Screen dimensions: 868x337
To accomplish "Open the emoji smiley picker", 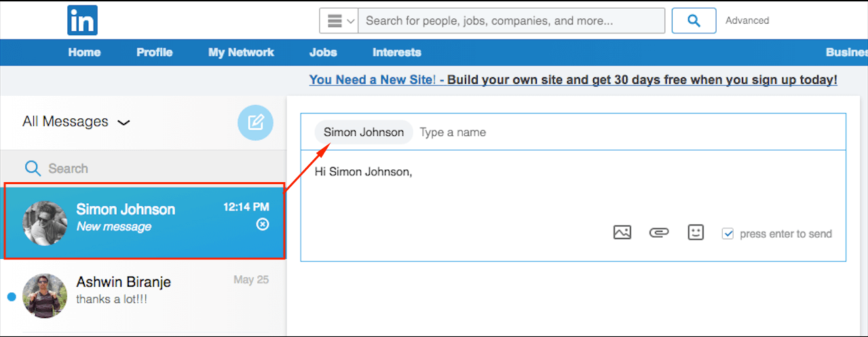I will pos(696,232).
